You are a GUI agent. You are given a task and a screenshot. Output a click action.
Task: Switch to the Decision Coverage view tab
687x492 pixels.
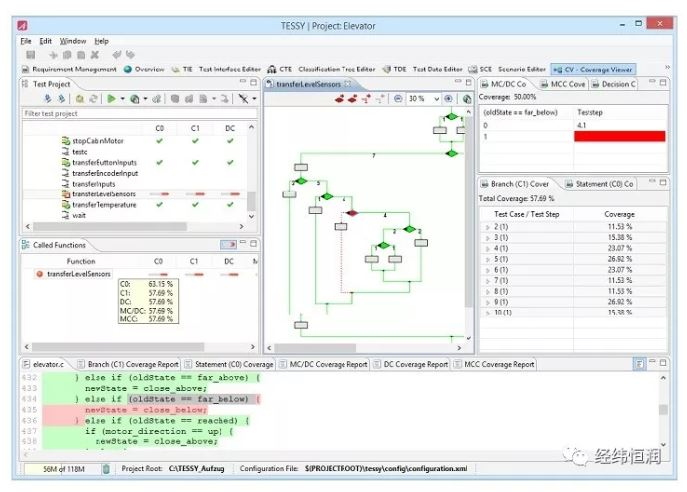point(613,84)
